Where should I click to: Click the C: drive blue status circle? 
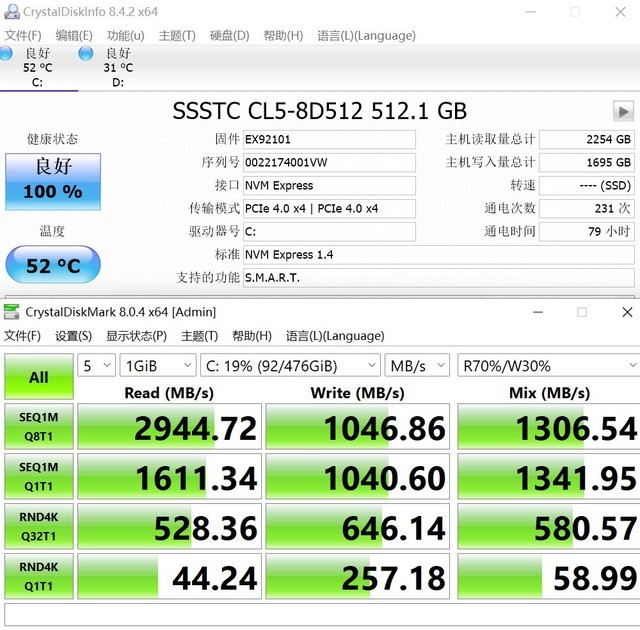[6, 53]
